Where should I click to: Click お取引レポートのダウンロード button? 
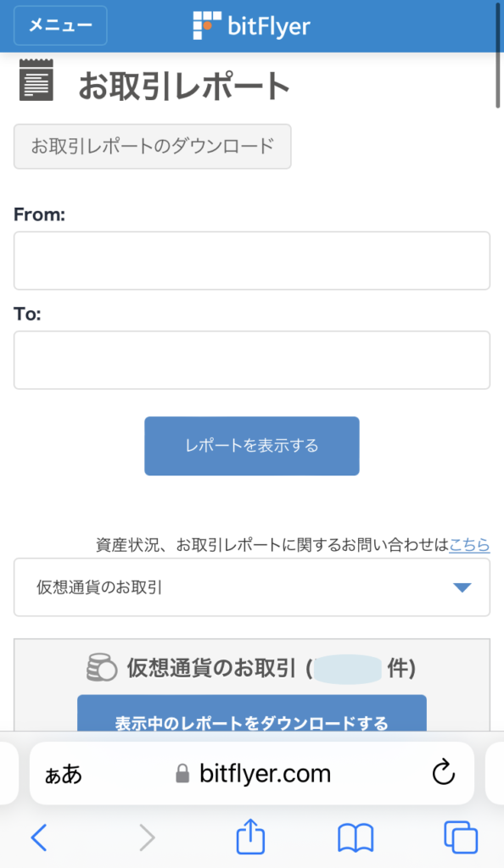[153, 146]
